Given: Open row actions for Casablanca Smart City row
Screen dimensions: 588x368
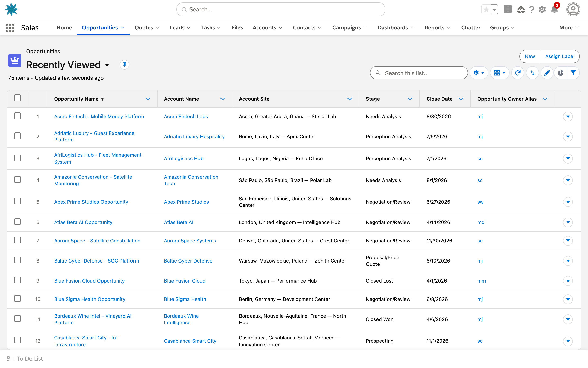Looking at the screenshot, I should (x=568, y=341).
